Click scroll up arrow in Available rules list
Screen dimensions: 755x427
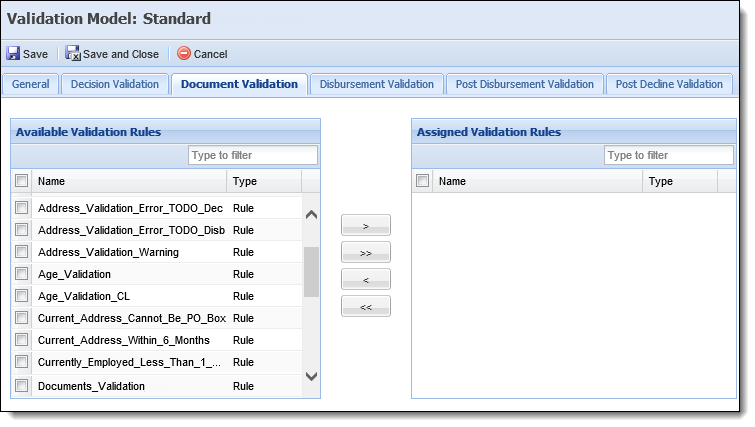point(312,215)
